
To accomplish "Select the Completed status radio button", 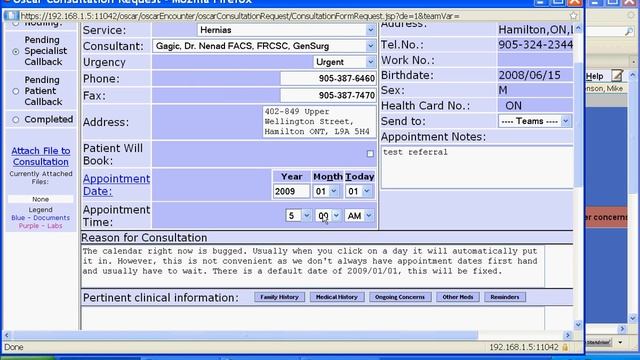I will tap(16, 120).
